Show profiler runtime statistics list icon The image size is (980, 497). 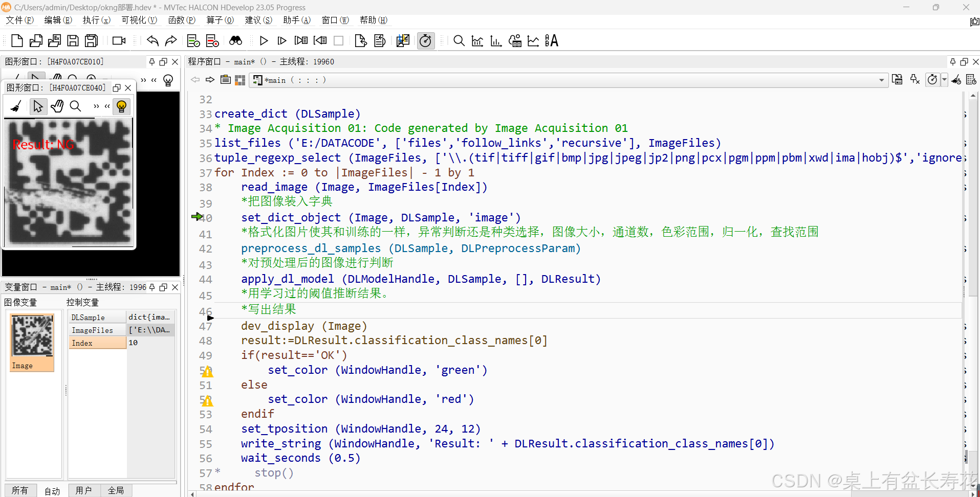(x=971, y=80)
